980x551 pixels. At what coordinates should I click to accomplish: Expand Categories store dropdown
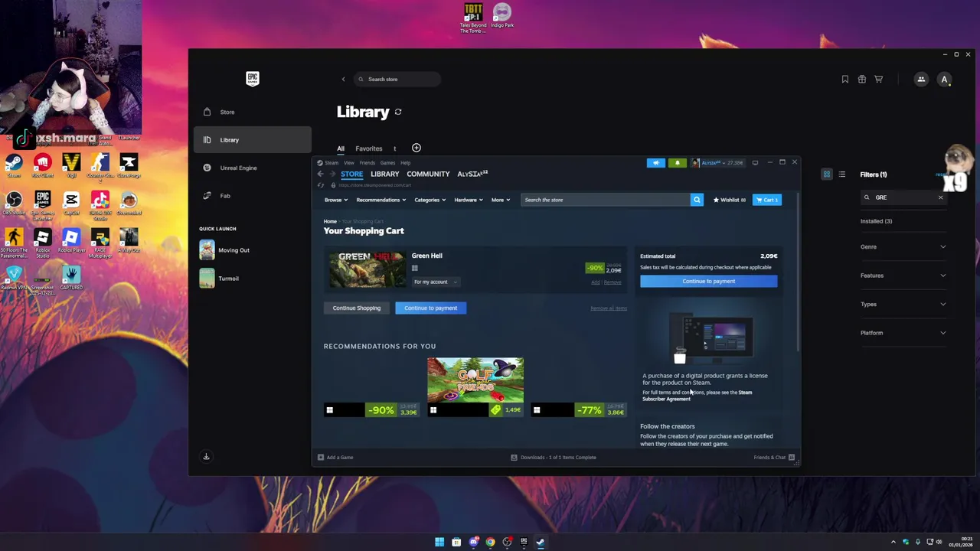coord(430,200)
